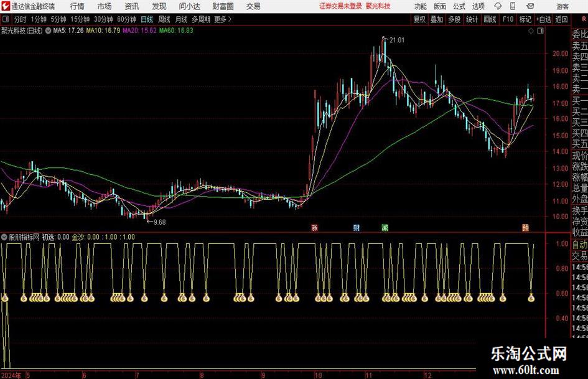Viewport: 588px width, 379px height.
Task: Switch to 15分钟 period
Action: click(80, 19)
